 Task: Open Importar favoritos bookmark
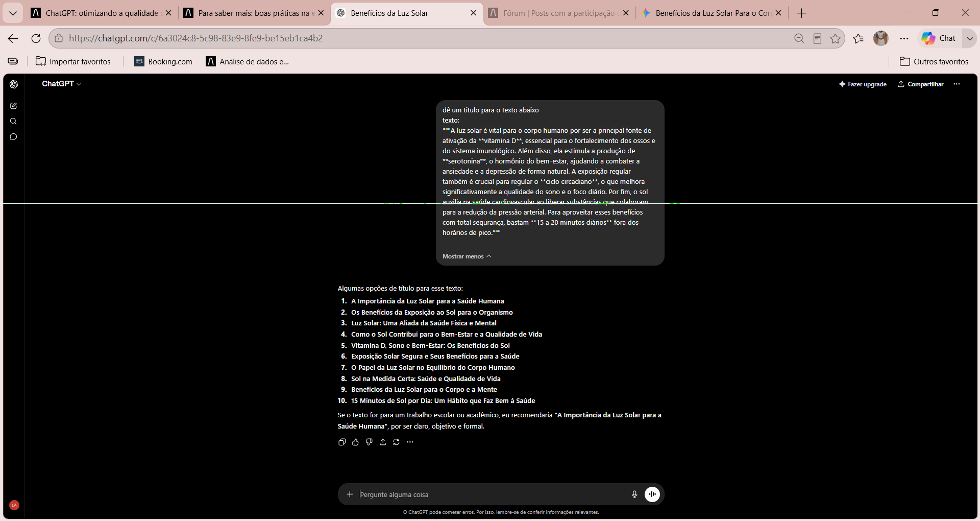tap(73, 62)
